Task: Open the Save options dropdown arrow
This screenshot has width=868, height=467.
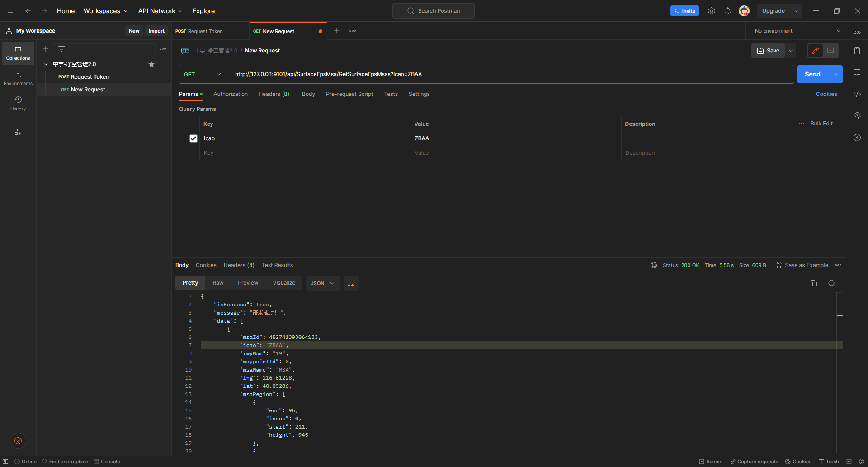Action: (791, 51)
